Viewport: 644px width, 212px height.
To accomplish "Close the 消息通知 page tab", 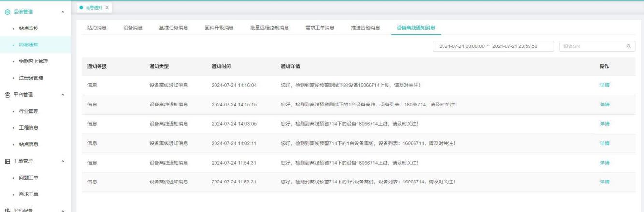I will 107,7.
